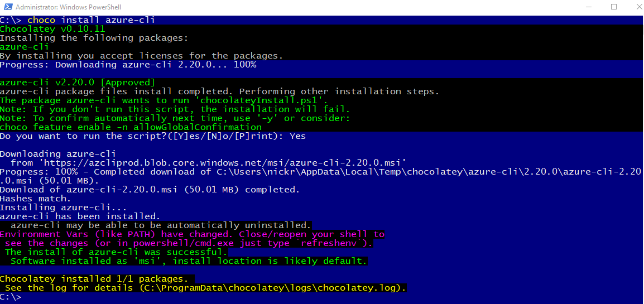This screenshot has width=644, height=304.
Task: Click 'Installing the following packages:' line
Action: pos(94,38)
